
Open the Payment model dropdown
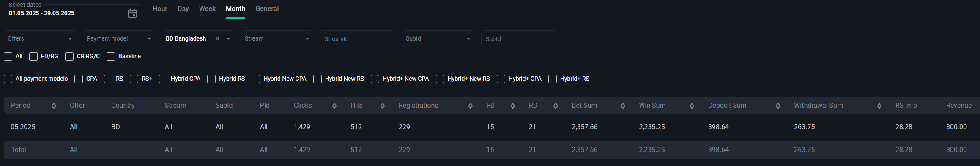tap(119, 39)
